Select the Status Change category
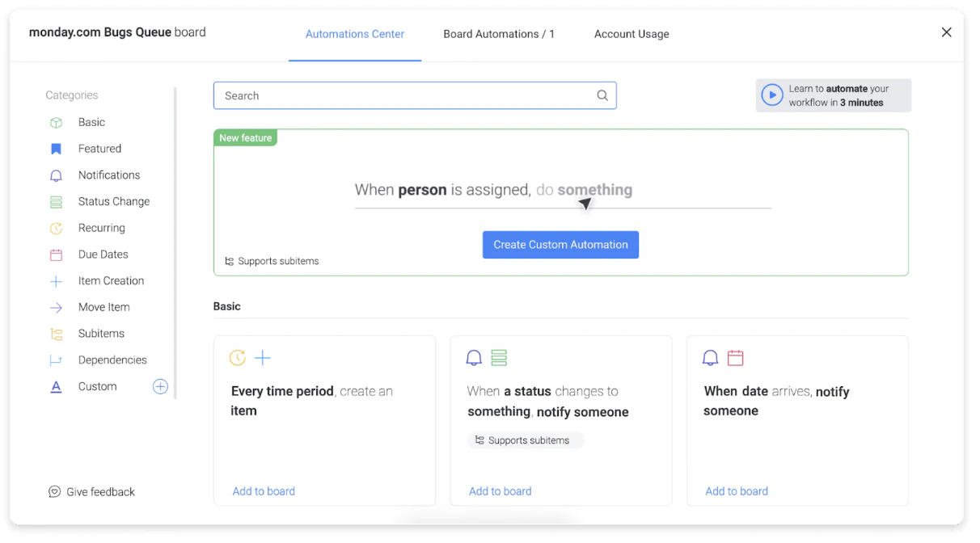 click(x=114, y=201)
